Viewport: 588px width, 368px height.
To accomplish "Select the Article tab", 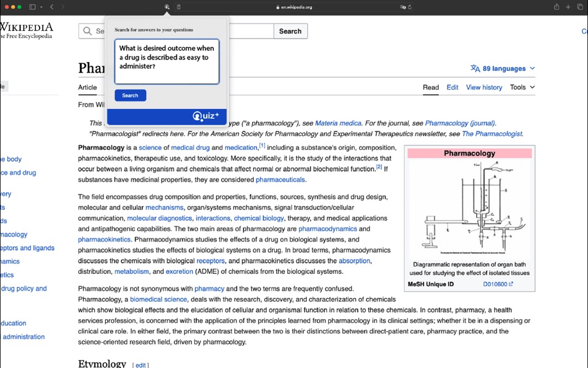I will pos(87,87).
